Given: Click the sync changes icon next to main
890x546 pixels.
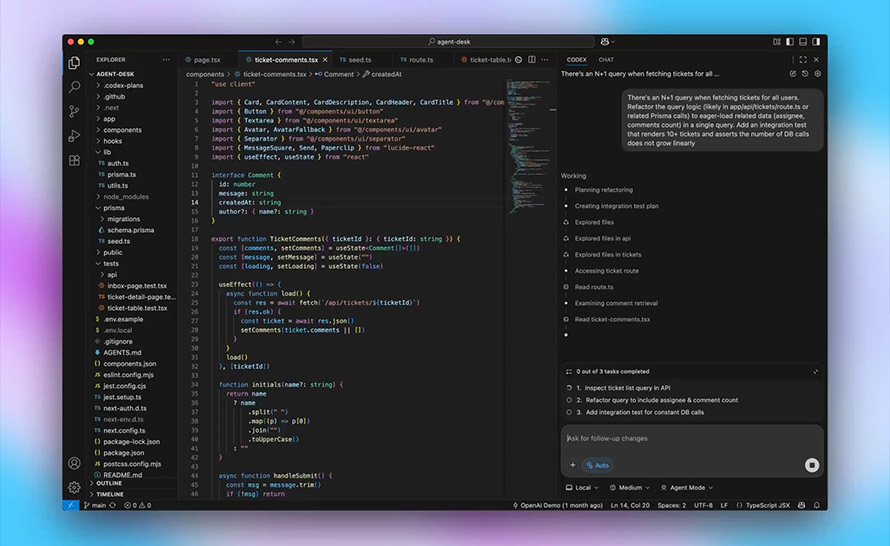Looking at the screenshot, I should pyautogui.click(x=112, y=505).
